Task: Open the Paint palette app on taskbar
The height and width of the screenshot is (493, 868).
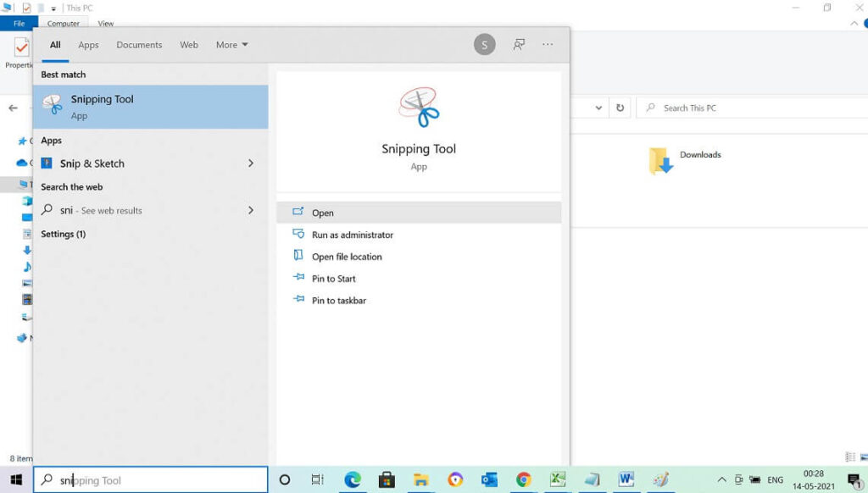Action: pos(659,479)
